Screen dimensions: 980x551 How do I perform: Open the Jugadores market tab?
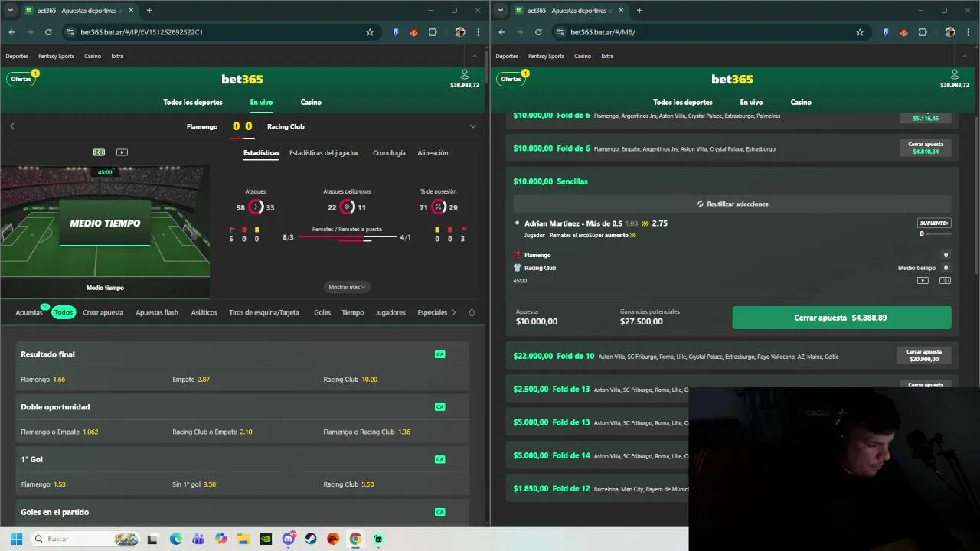(x=390, y=312)
